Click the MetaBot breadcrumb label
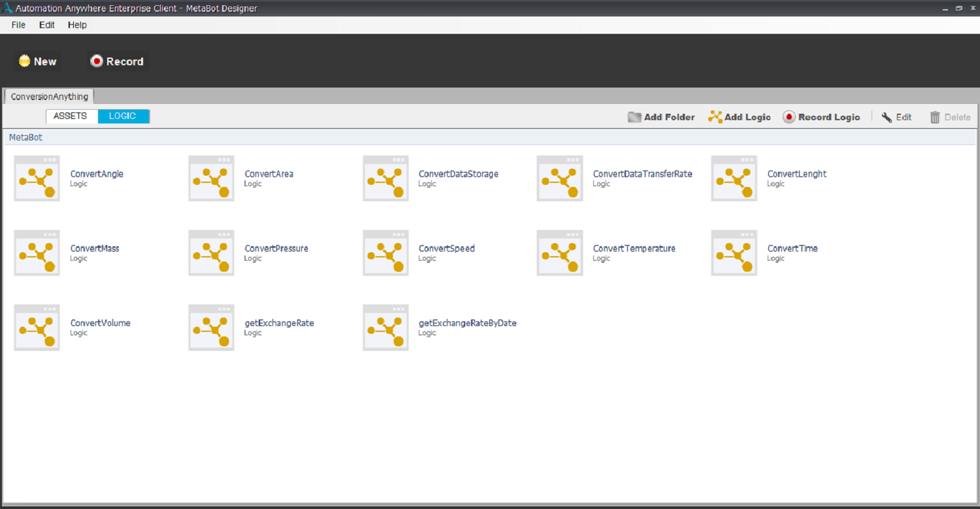 (25, 137)
